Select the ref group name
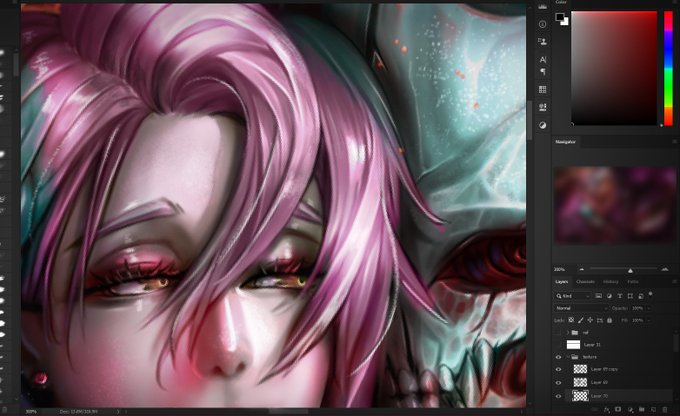 pos(585,332)
